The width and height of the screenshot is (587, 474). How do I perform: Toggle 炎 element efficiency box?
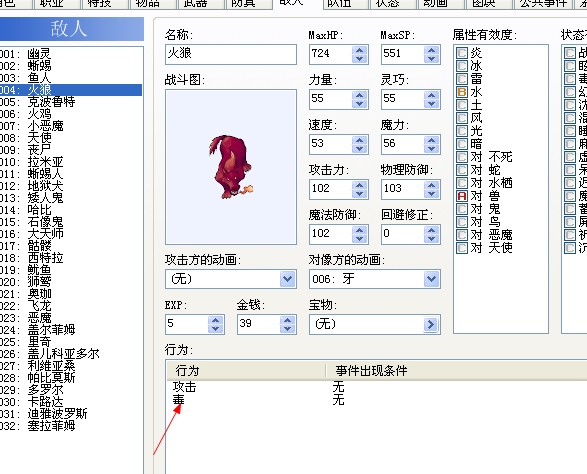point(462,53)
